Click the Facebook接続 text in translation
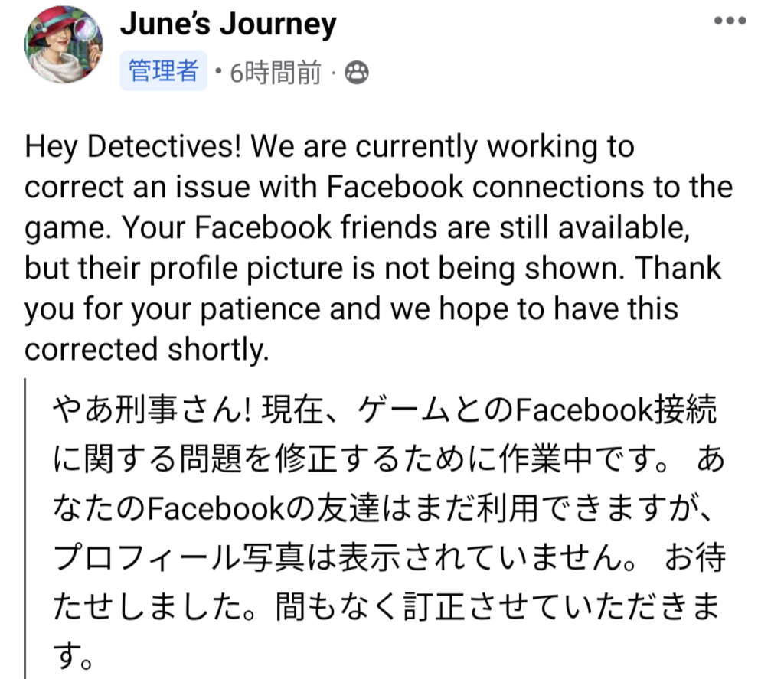 click(616, 410)
